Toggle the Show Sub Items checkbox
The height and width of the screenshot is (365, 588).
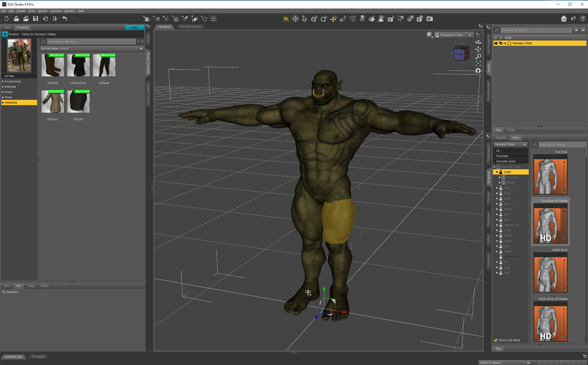pyautogui.click(x=495, y=340)
